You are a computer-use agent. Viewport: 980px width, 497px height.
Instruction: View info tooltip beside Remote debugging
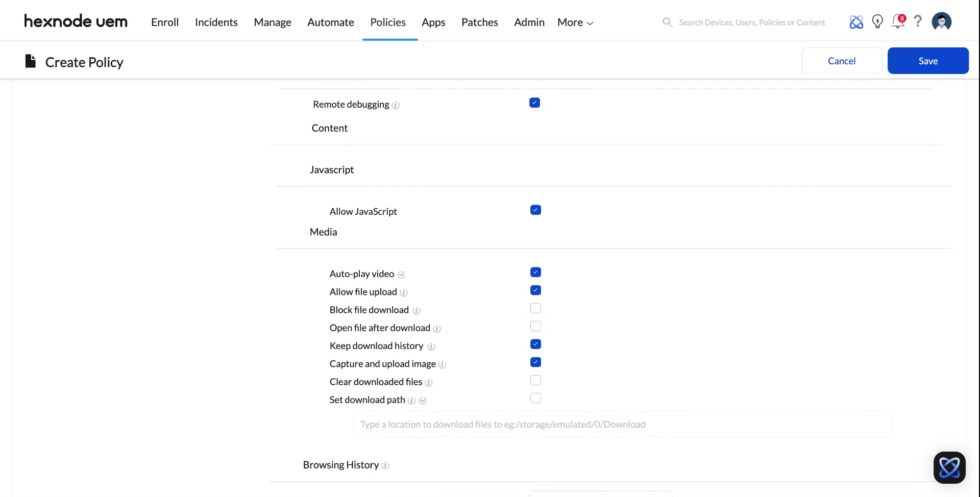click(397, 106)
